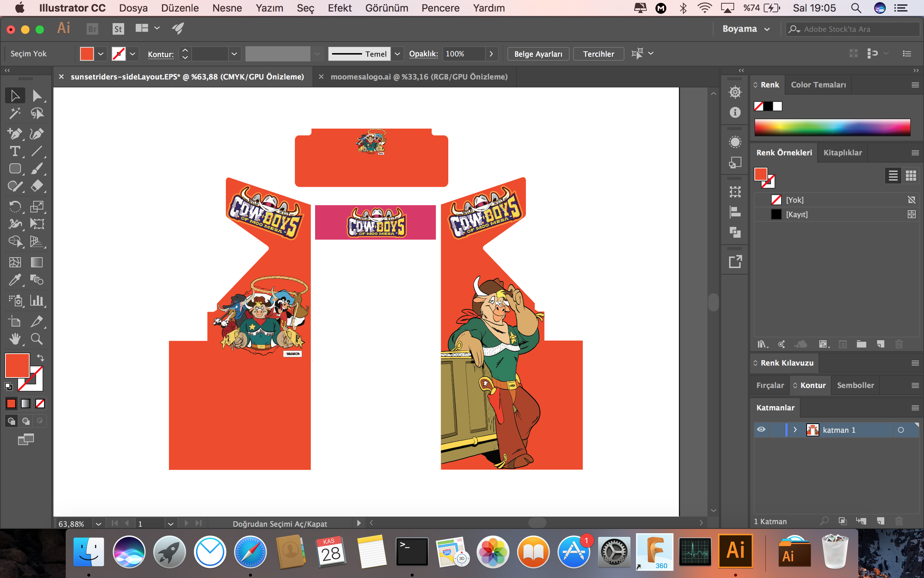
Task: Select the Zoom tool
Action: point(37,339)
